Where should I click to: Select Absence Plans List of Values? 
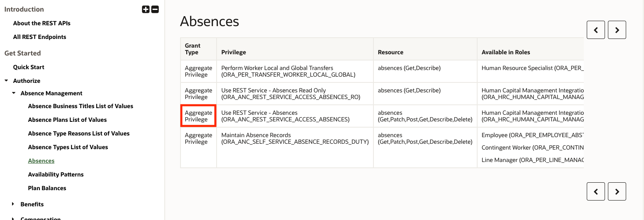tap(67, 120)
